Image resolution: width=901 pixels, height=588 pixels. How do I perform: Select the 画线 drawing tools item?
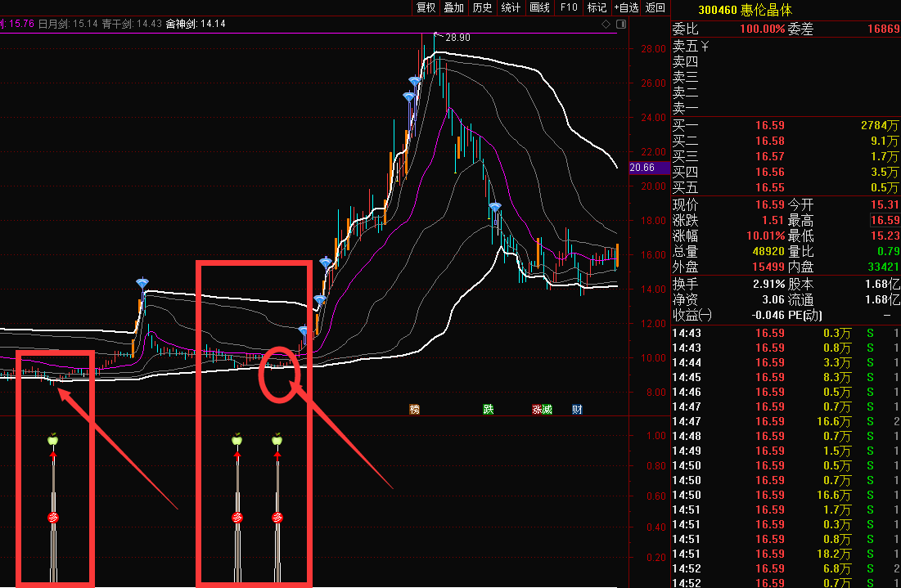point(539,7)
